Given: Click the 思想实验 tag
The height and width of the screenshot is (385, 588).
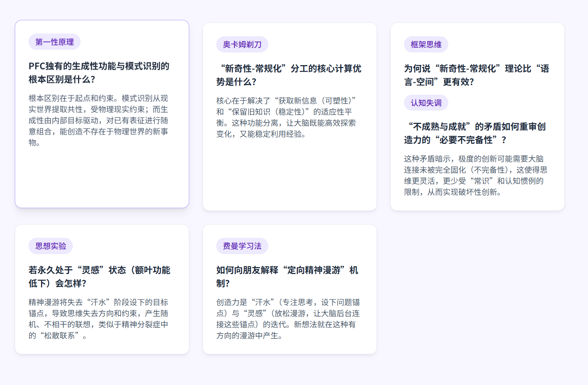Looking at the screenshot, I should [x=51, y=246].
